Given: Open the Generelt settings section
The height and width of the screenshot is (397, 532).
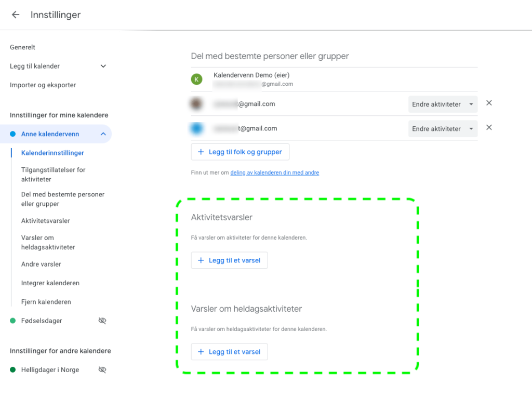Looking at the screenshot, I should coord(22,47).
